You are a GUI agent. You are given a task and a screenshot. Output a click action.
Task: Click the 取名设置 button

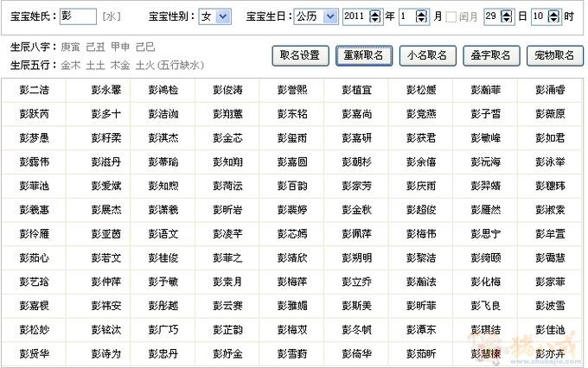[x=300, y=55]
